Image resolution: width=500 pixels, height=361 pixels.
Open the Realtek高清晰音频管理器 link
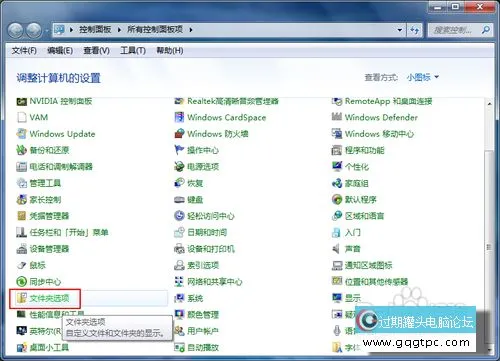point(233,101)
